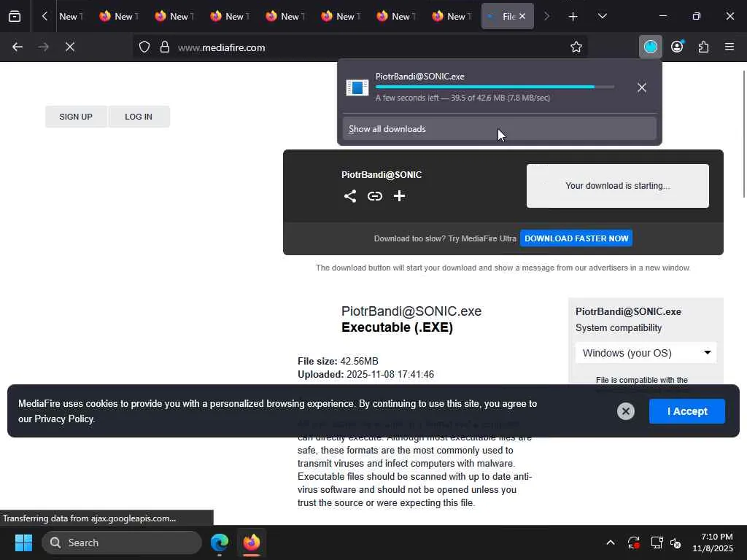
Task: Cancel the PiotrBandi@SONIC.exe download
Action: click(642, 87)
